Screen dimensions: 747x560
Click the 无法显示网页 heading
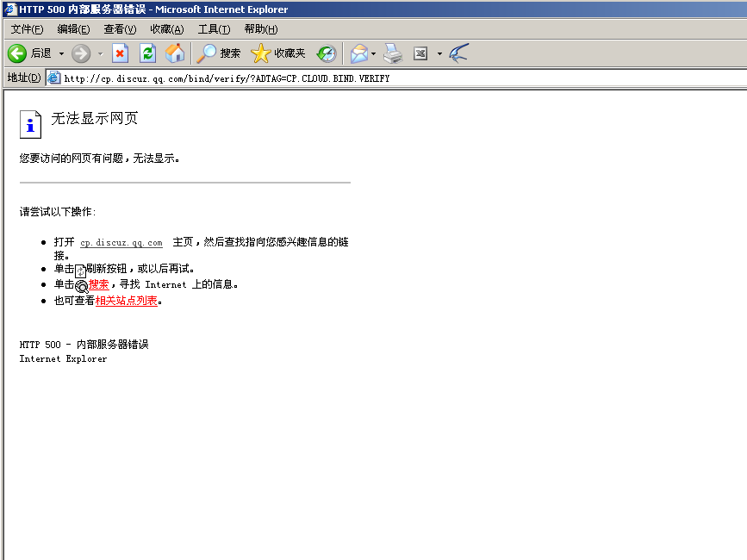click(x=94, y=119)
